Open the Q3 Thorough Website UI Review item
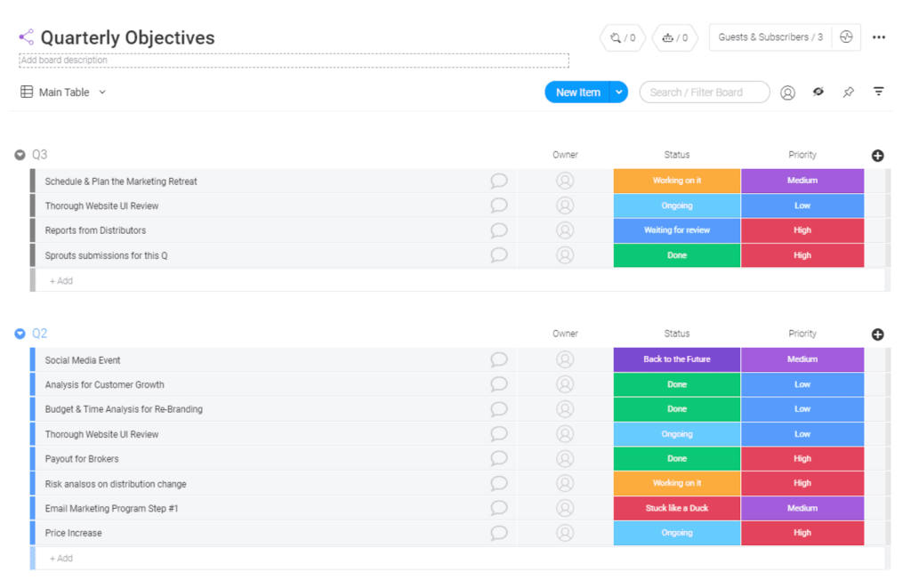Viewport: 911px width, 588px height. (x=101, y=205)
